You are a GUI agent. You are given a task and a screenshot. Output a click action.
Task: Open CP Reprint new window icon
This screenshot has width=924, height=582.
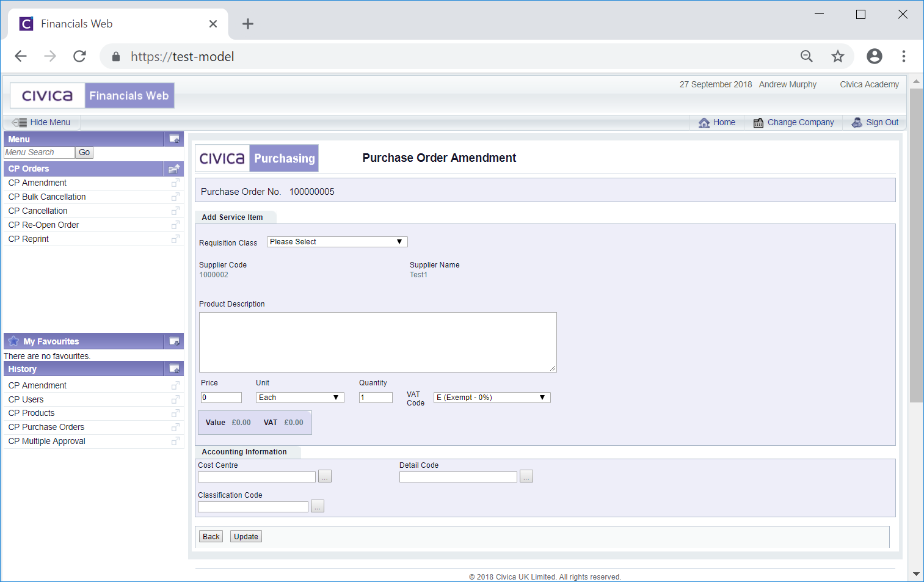pyautogui.click(x=175, y=239)
